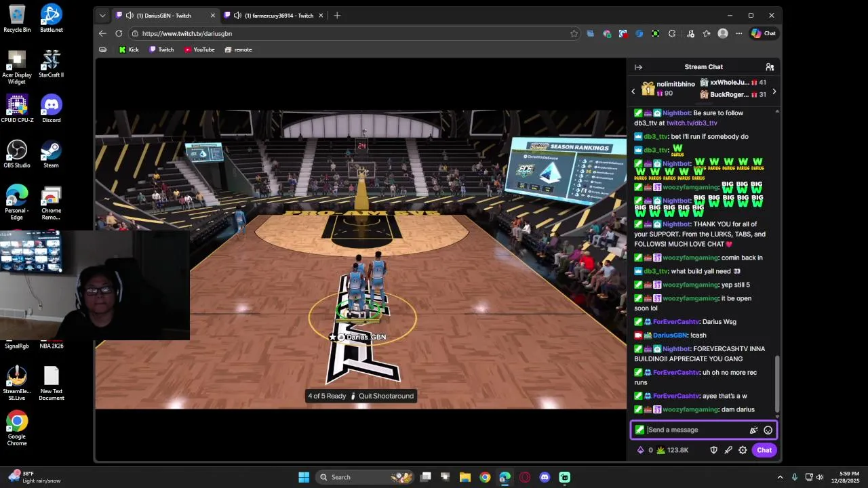The height and width of the screenshot is (488, 868).
Task: Open the Favorites list icon
Action: coord(707,33)
